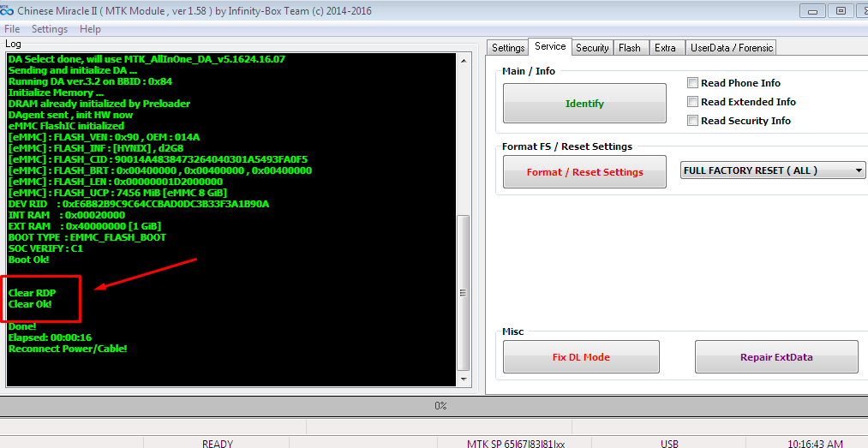Screen dimensions: 868x448
Task: Click 'Reconnect Power/Cable!' log line
Action: click(68, 349)
